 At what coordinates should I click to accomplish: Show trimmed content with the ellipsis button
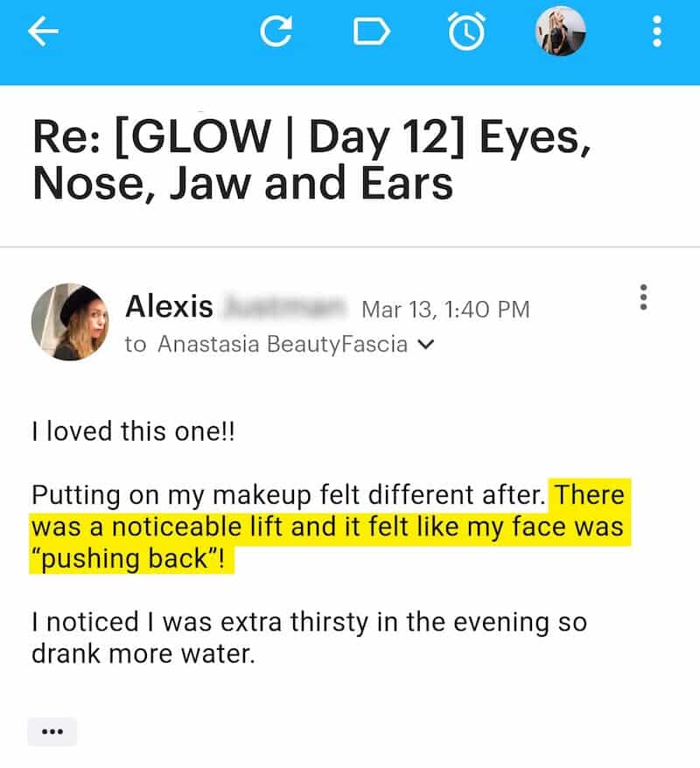[x=52, y=732]
